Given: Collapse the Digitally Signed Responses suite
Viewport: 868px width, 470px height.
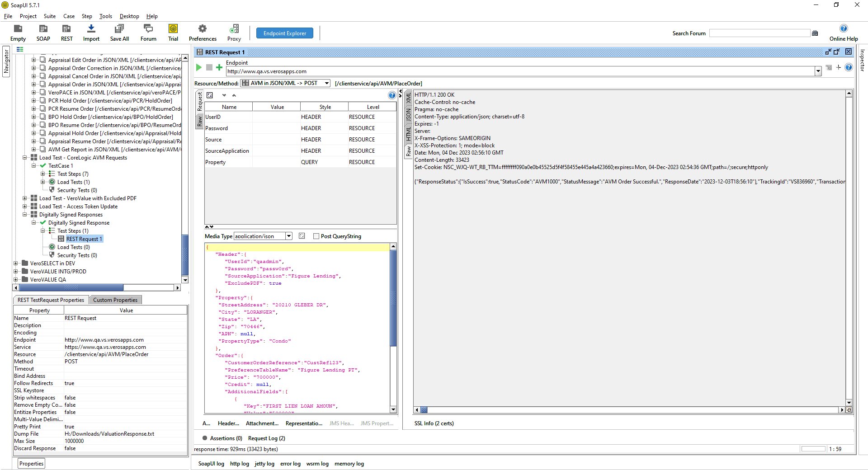Looking at the screenshot, I should (x=25, y=215).
